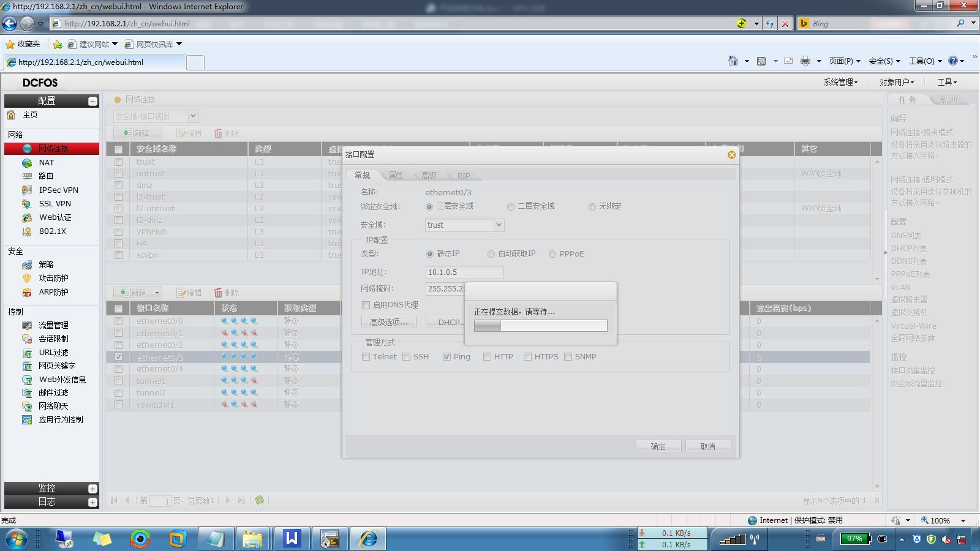
Task: Open 邮件过滤 mail filter
Action: point(53,393)
